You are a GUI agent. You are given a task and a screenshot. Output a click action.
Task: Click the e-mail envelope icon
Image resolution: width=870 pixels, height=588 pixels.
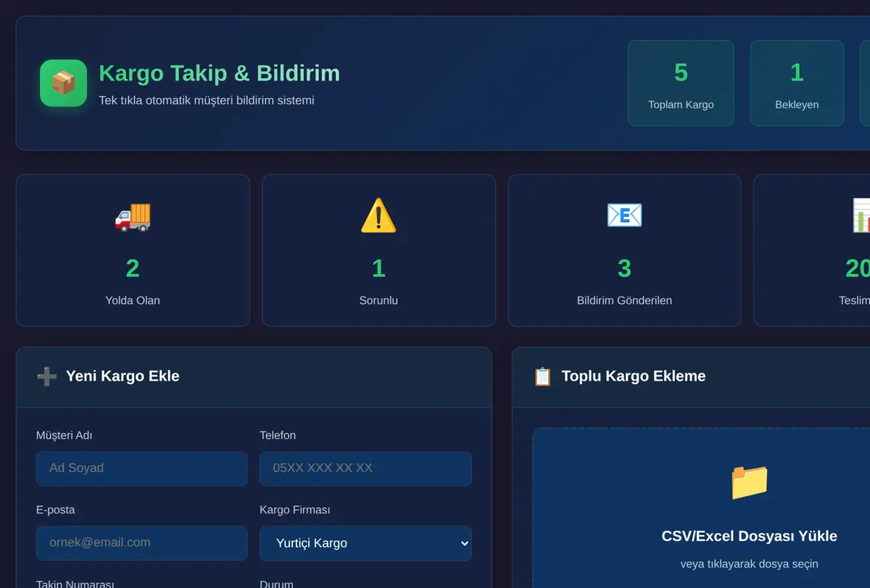point(624,215)
